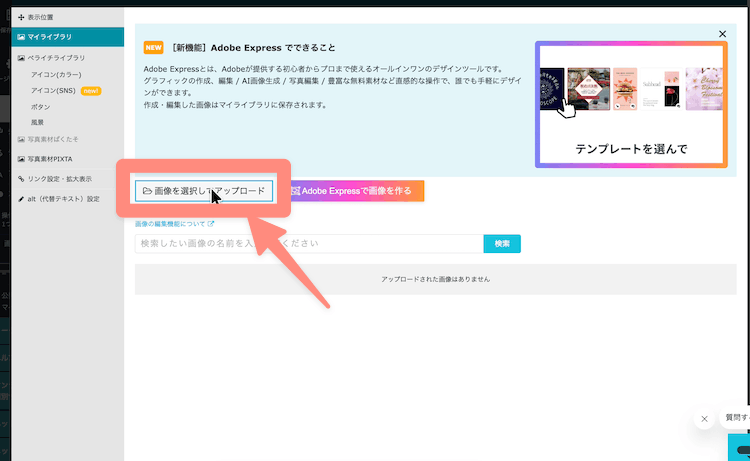750x461 pixels.
Task: Open the マイライブラリ sidebar tab
Action: click(67, 37)
